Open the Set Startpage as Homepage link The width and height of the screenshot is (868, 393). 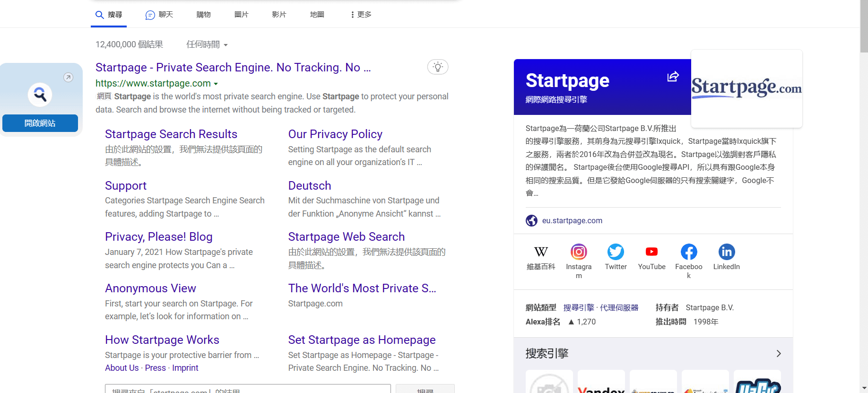point(362,340)
